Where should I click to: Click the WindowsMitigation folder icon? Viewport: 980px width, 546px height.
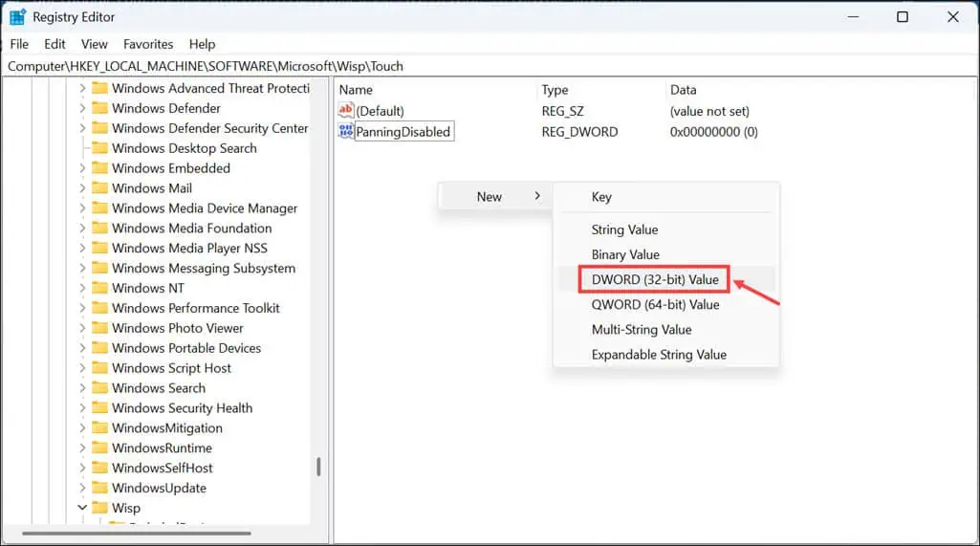(99, 428)
